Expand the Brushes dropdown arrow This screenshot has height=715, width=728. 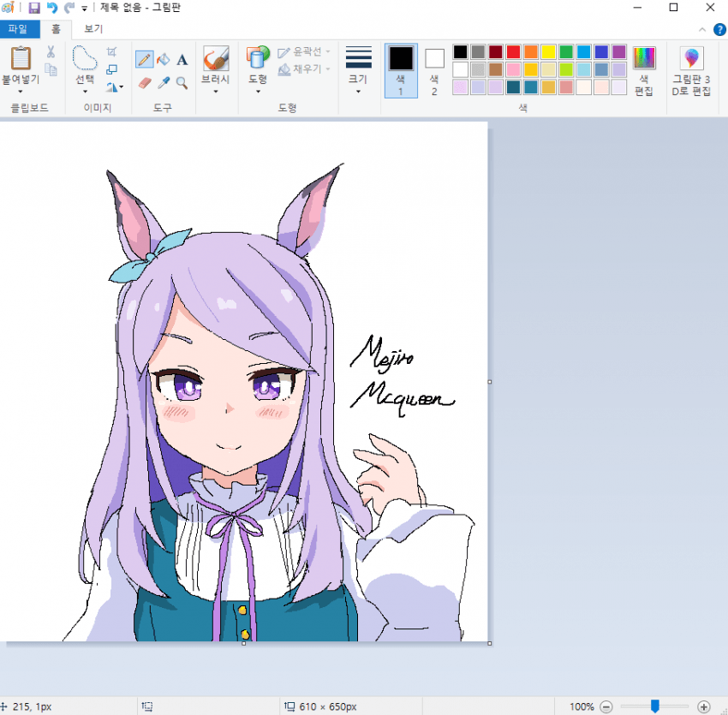pyautogui.click(x=216, y=92)
